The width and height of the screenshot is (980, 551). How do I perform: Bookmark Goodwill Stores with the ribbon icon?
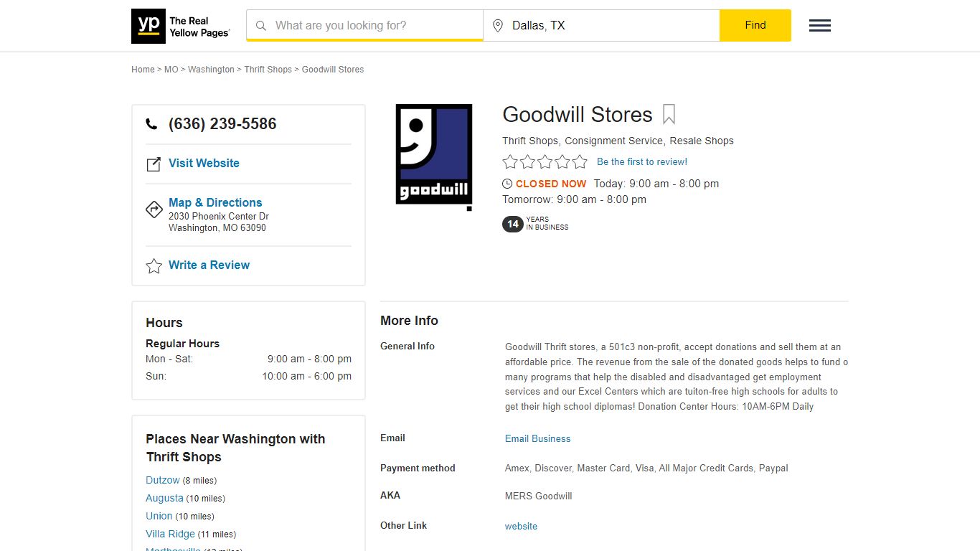pyautogui.click(x=669, y=115)
